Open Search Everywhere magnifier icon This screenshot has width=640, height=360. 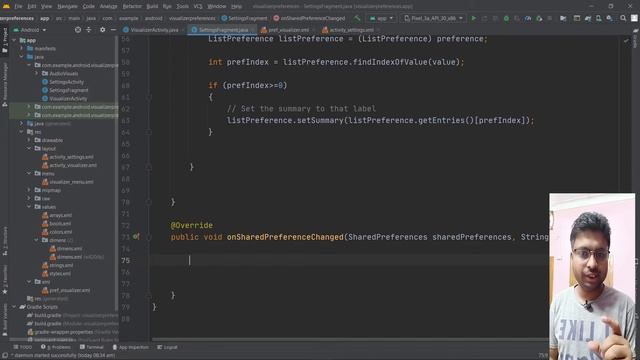point(623,18)
